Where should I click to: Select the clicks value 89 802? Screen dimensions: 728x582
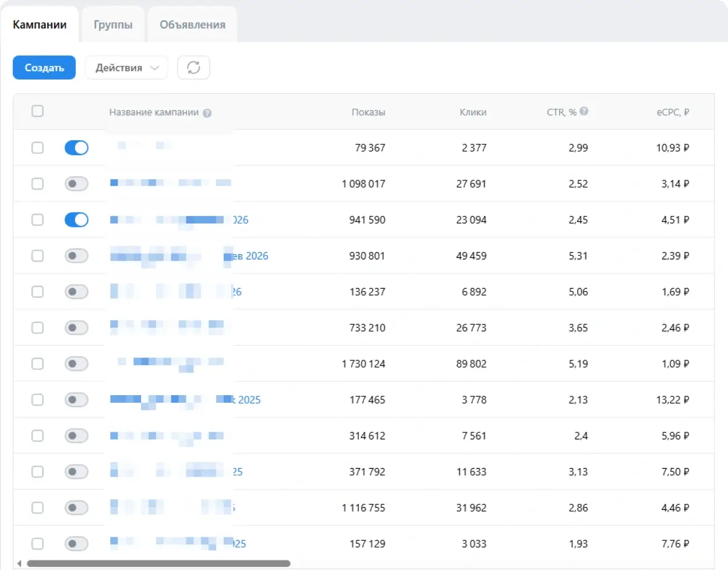(471, 364)
